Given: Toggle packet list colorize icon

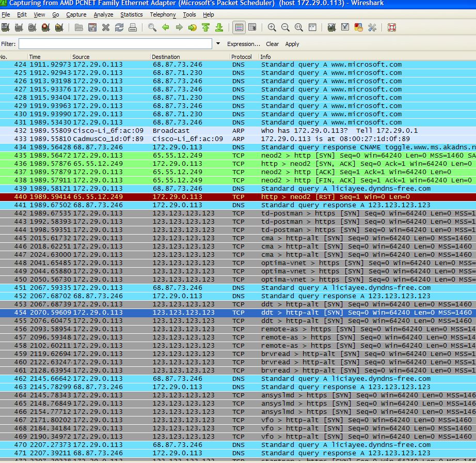Looking at the screenshot, I should pos(239,28).
